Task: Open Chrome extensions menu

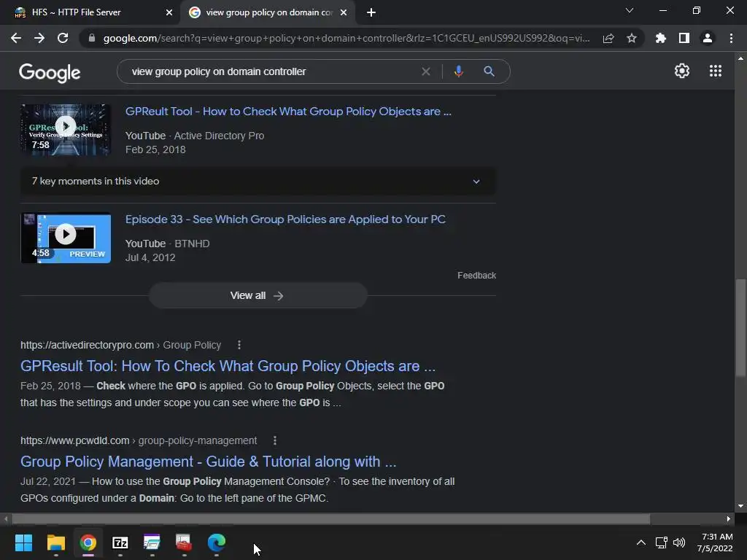Action: pos(660,38)
